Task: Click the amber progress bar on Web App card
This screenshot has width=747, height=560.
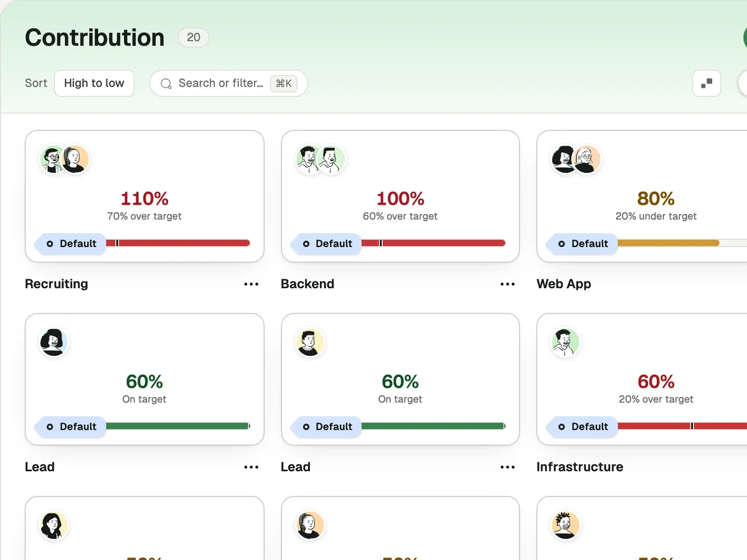Action: pos(669,243)
